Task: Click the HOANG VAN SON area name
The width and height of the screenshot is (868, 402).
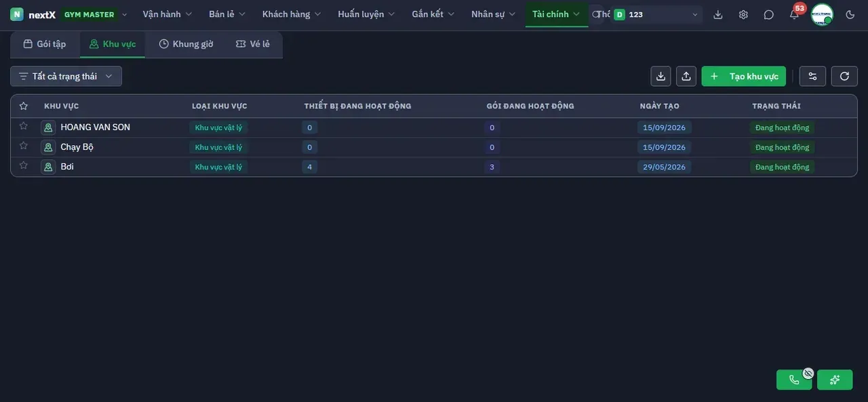Action: [x=96, y=127]
